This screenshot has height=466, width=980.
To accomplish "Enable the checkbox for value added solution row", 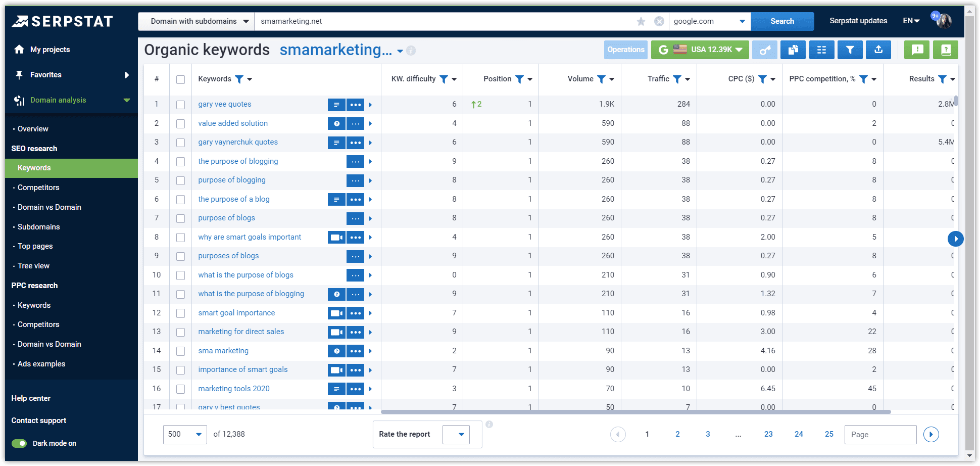I will pos(180,123).
